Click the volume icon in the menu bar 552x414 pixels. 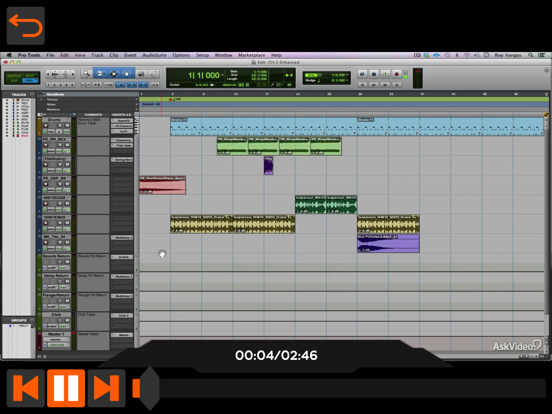pos(476,55)
